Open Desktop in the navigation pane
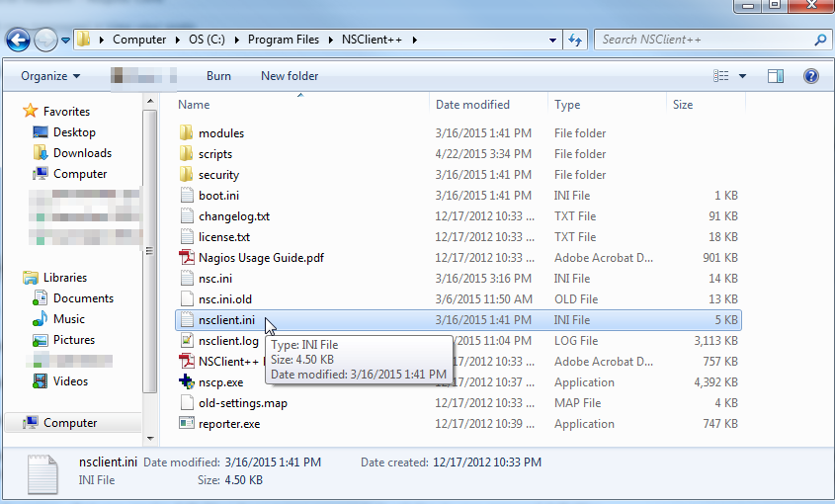This screenshot has width=835, height=504. [x=74, y=132]
